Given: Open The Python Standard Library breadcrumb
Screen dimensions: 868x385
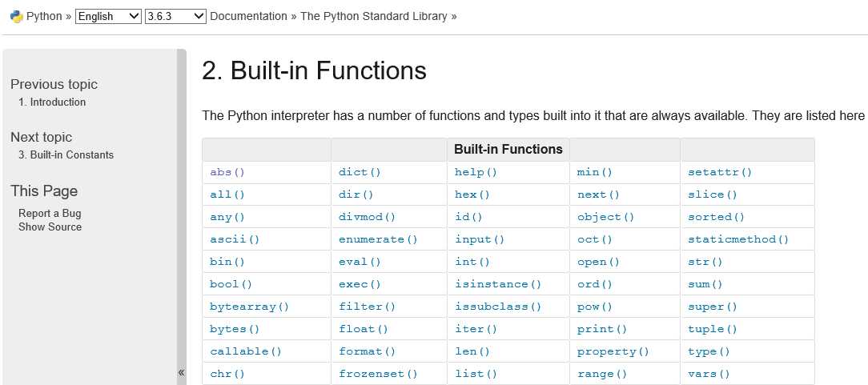Looking at the screenshot, I should 374,16.
